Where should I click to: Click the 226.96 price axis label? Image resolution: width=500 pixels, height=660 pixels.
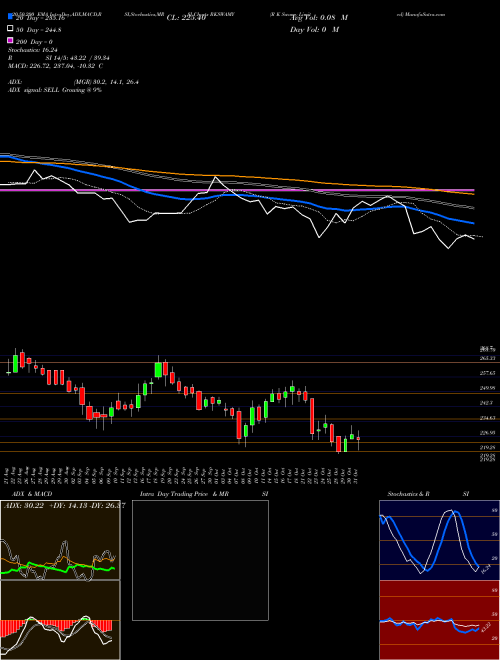487,433
